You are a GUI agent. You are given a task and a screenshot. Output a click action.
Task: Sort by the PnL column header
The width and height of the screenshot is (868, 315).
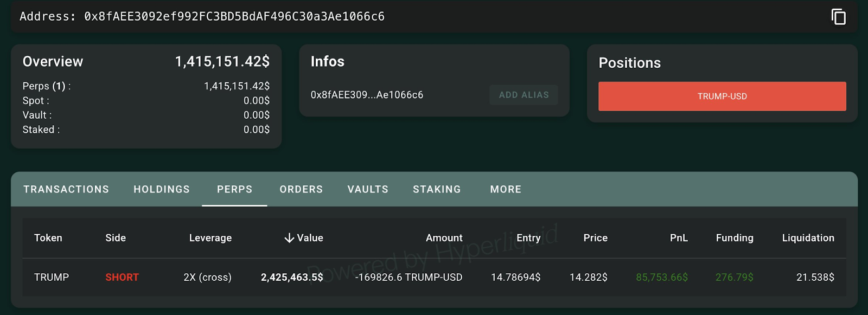pyautogui.click(x=678, y=238)
